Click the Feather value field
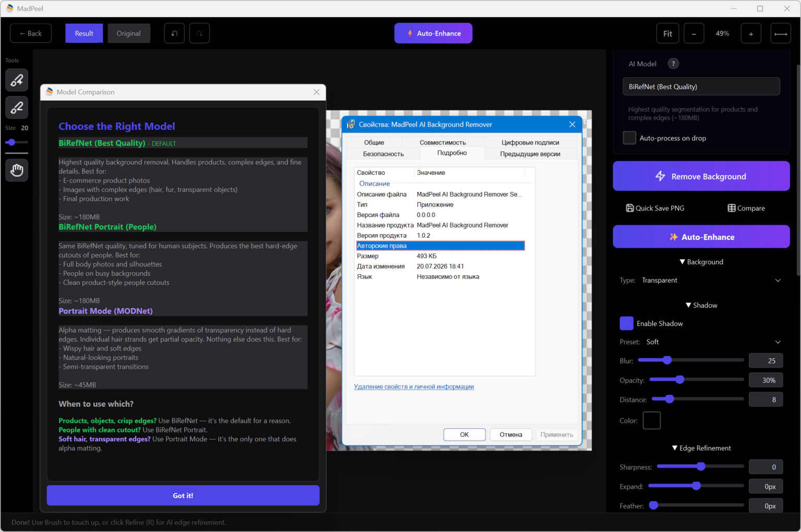Viewport: 801px width, 532px height. (766, 506)
